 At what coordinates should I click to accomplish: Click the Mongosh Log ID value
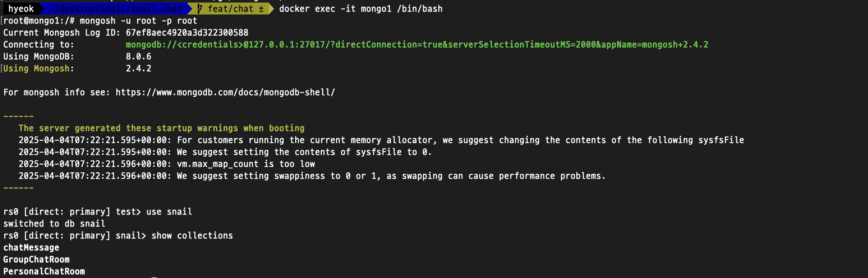[x=187, y=33]
